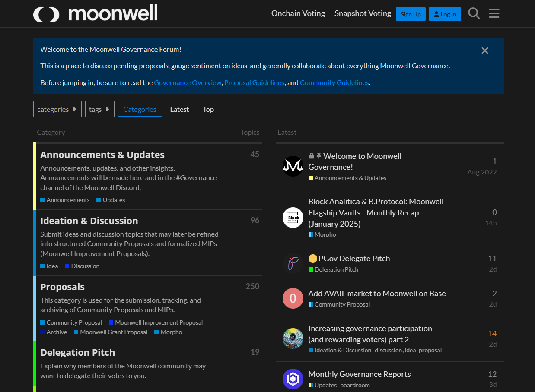Open the Announcements & Updates category
Image resolution: width=535 pixels, height=392 pixels.
(102, 155)
